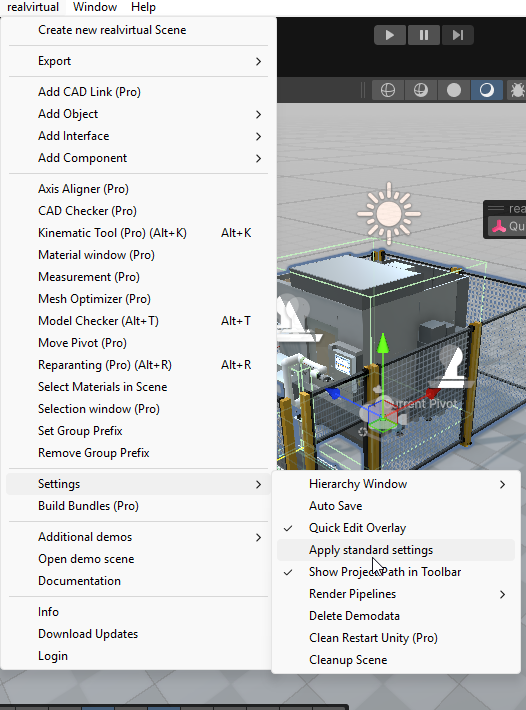The height and width of the screenshot is (710, 526).
Task: Select the highlighted shaded draw mode icon
Action: 487,90
